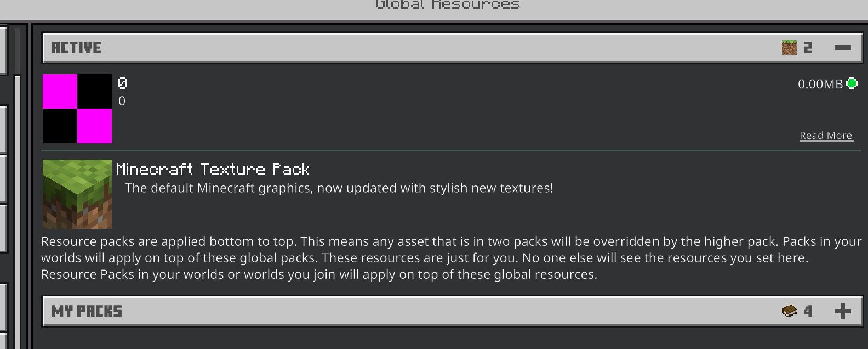Open the Read More link

(826, 136)
